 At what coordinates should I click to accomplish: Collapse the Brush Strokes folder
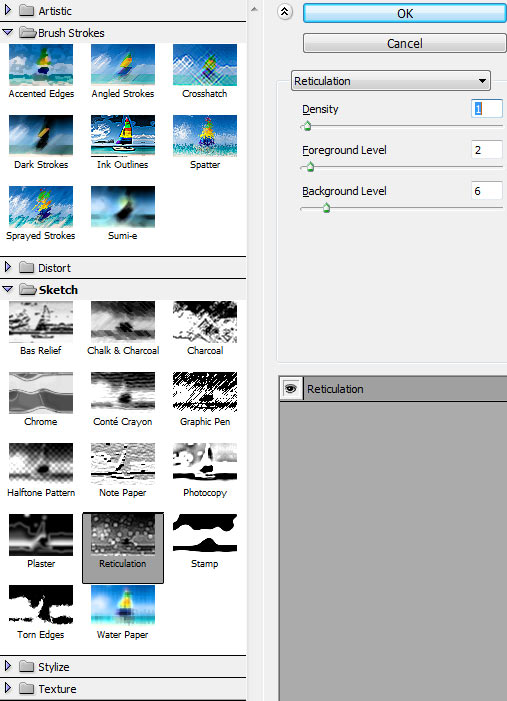coord(8,32)
